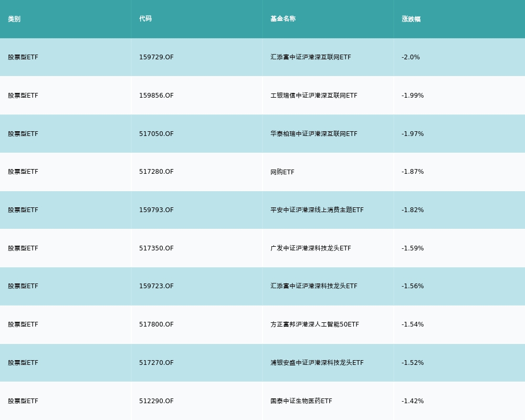The image size is (525, 420).
Task: Click the 基金名称 column header
Action: pos(283,19)
